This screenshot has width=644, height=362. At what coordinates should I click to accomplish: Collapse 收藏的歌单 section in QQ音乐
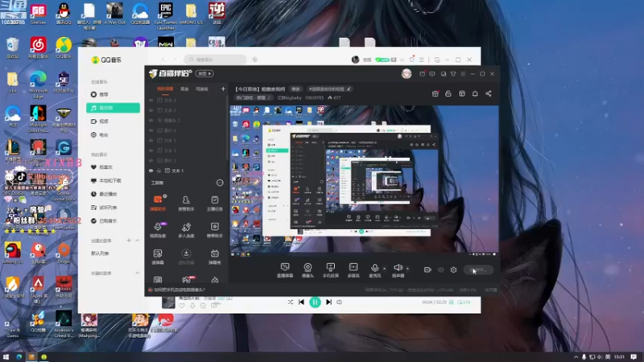click(137, 273)
